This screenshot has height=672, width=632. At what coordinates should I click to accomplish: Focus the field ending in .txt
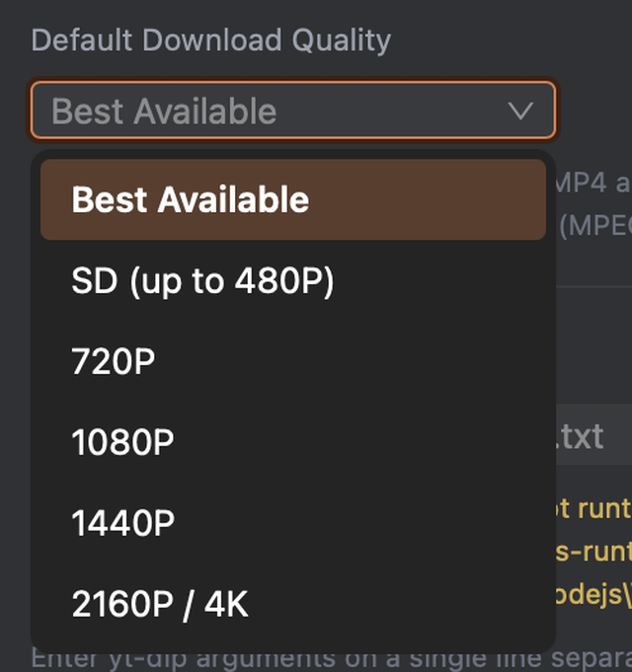(x=593, y=434)
